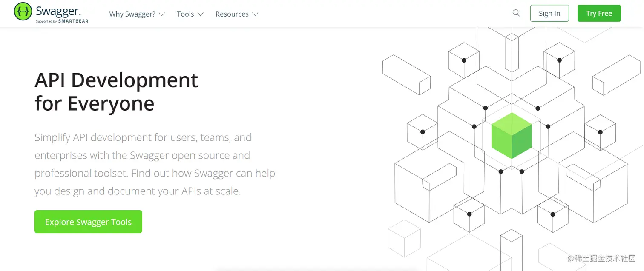Click the paragraph starting with Simplify API development
Viewport: 644px width, 271px height.
(155, 164)
